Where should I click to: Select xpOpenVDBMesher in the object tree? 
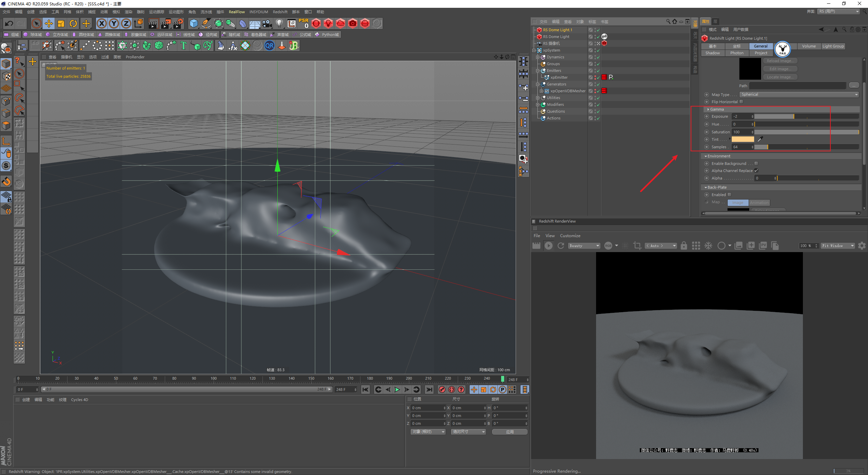tap(568, 91)
